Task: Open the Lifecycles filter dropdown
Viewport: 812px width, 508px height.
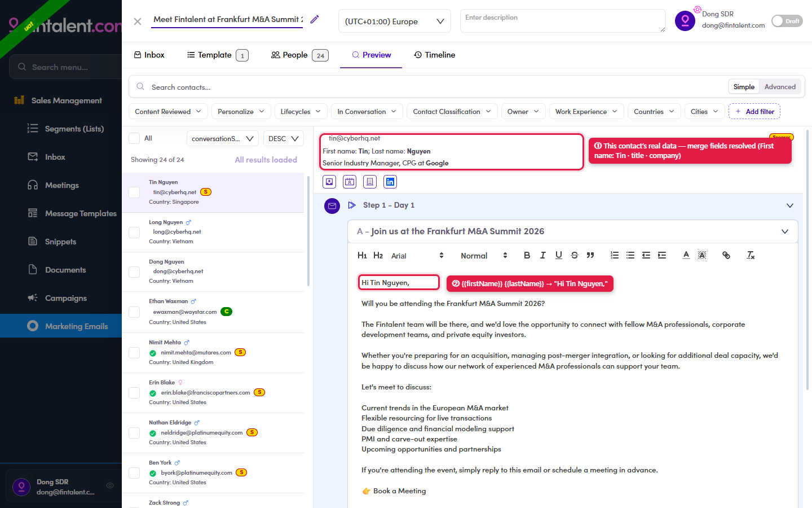Action: 301,112
